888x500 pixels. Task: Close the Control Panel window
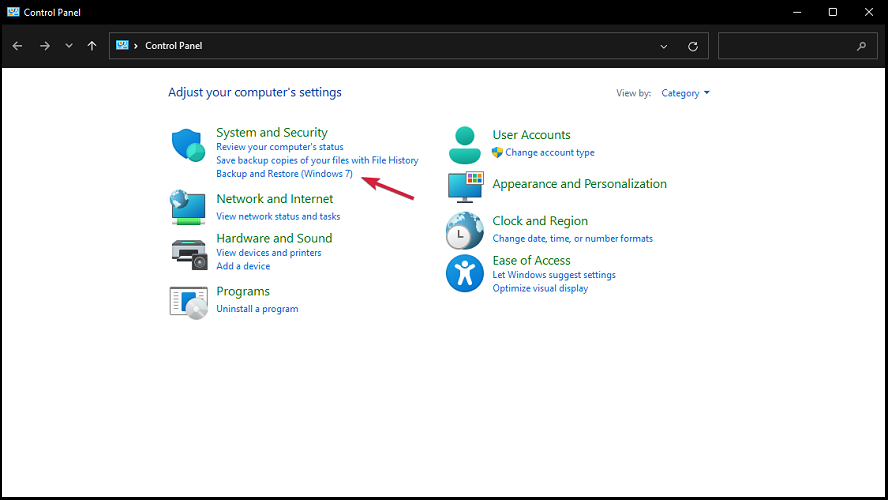coord(869,12)
